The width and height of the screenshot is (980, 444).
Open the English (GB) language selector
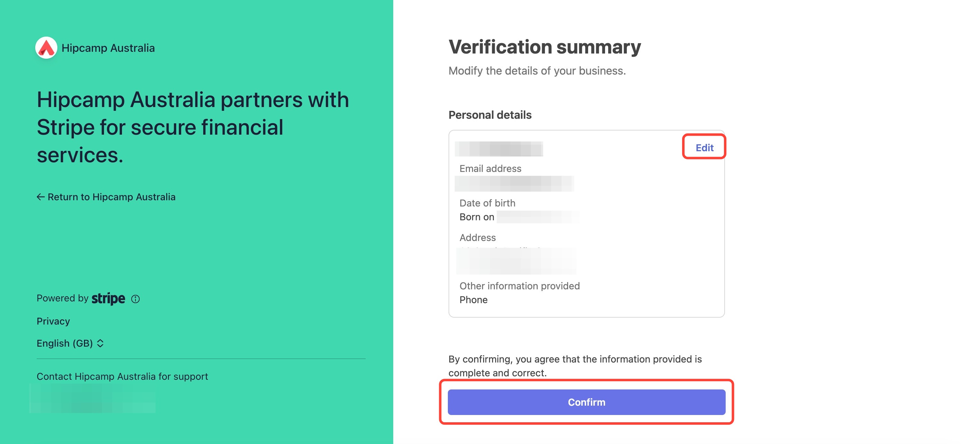pos(70,343)
